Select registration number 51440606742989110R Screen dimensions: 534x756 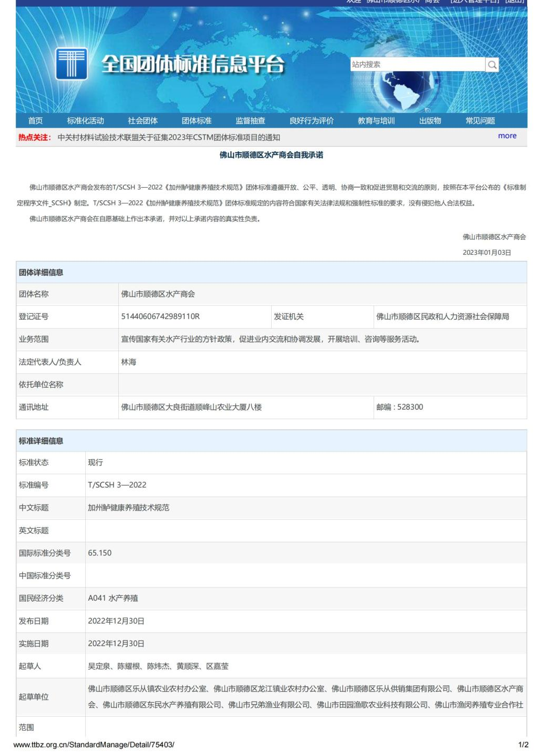tap(160, 317)
